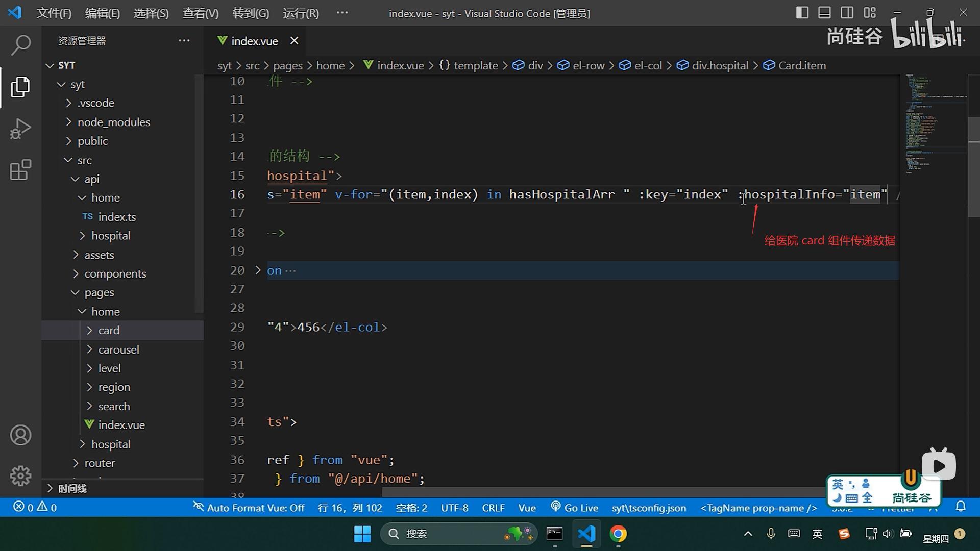980x551 pixels.
Task: Toggle the primary side bar layout button
Action: [x=802, y=13]
